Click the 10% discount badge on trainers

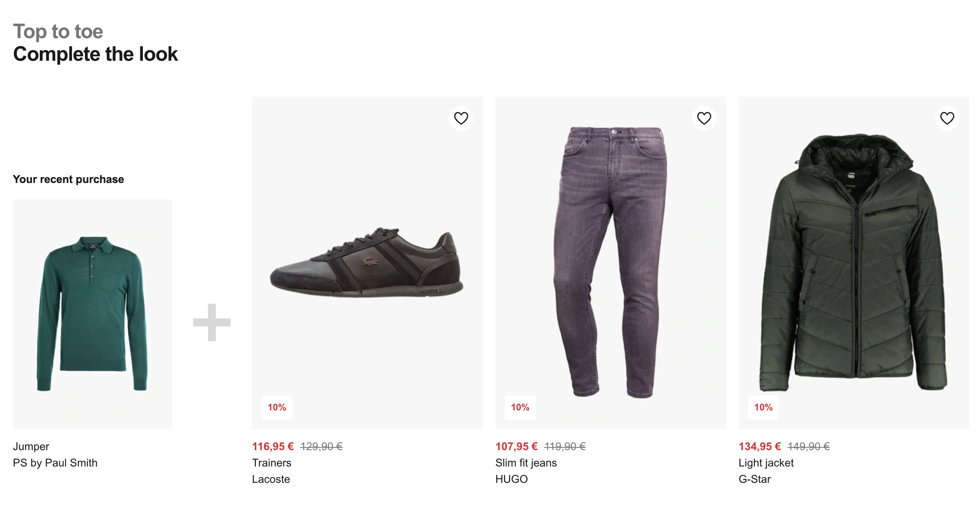pyautogui.click(x=277, y=407)
